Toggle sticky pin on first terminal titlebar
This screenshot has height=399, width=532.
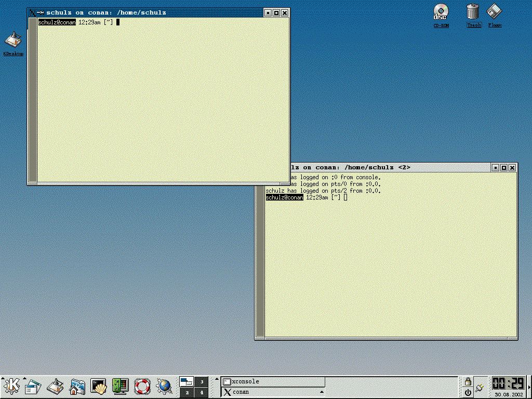point(40,12)
